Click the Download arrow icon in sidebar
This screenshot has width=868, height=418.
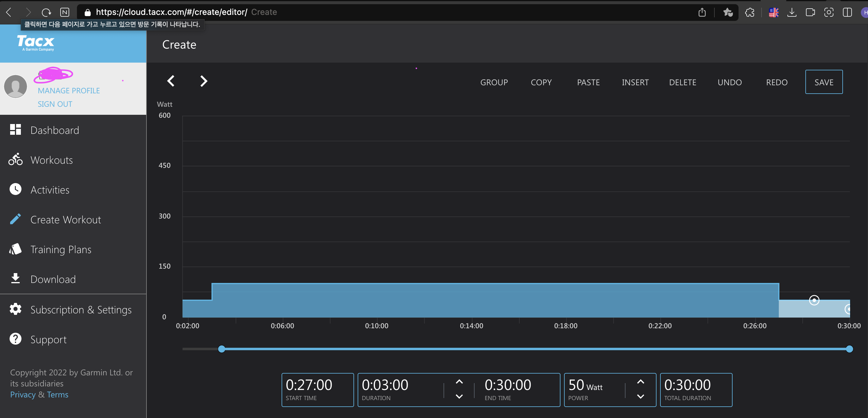16,278
